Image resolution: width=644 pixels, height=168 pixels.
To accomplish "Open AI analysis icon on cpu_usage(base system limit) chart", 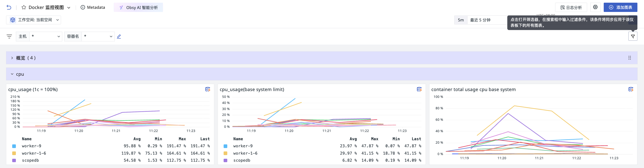I will coord(419,89).
